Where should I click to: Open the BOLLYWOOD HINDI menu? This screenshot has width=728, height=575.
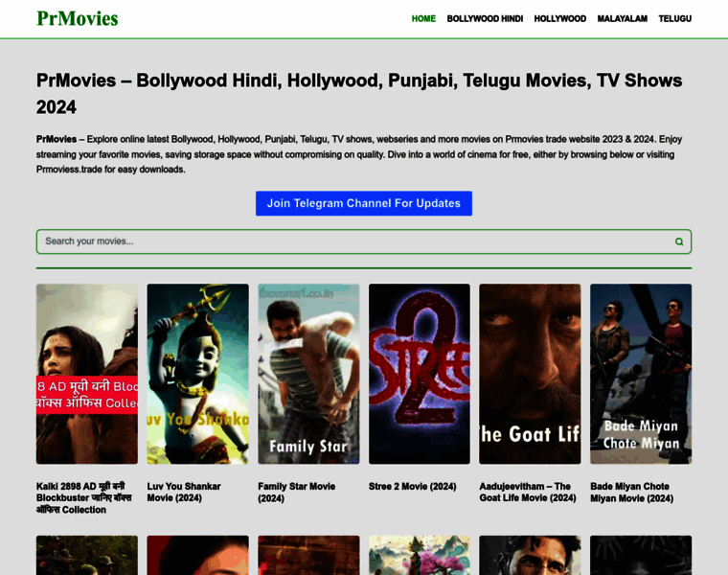pos(485,18)
